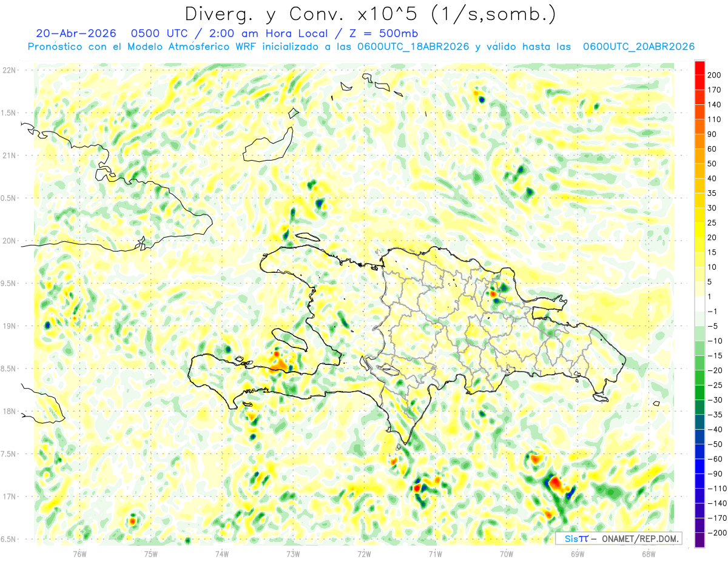Click the 20N latitude axis label

tap(9, 241)
